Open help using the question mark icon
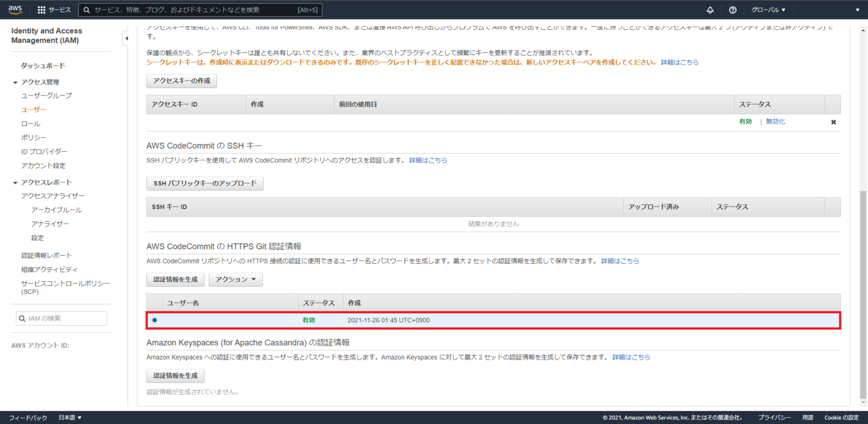The image size is (868, 424). pyautogui.click(x=732, y=9)
